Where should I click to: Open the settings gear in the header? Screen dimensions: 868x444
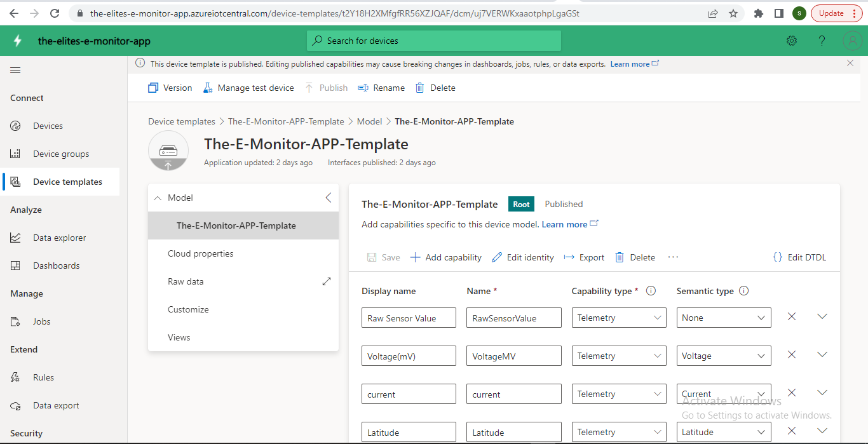792,41
